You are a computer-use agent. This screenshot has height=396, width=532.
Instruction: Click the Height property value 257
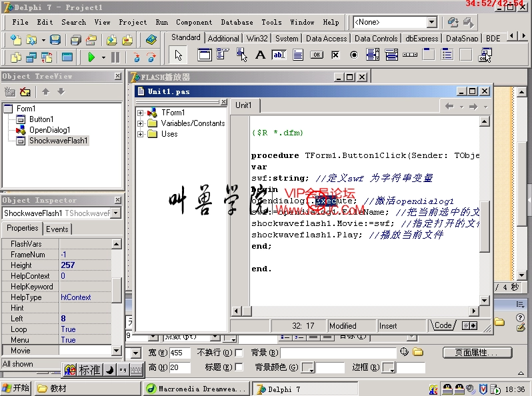pyautogui.click(x=85, y=265)
